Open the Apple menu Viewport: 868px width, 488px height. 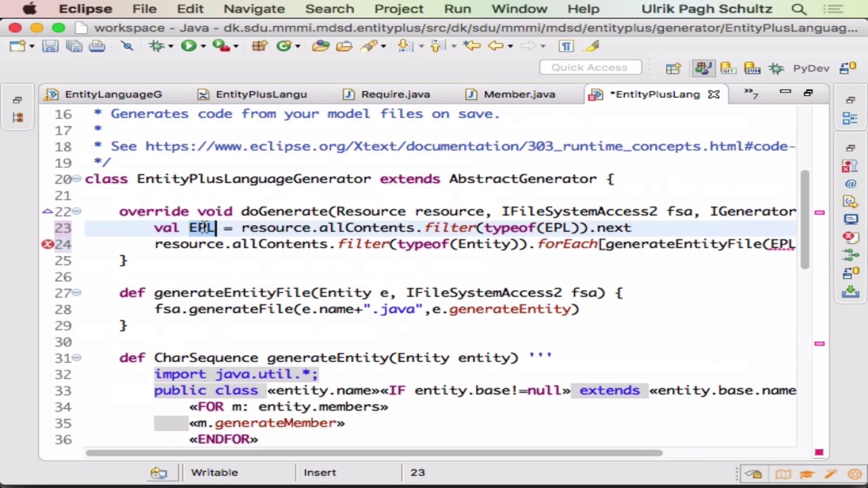[29, 9]
